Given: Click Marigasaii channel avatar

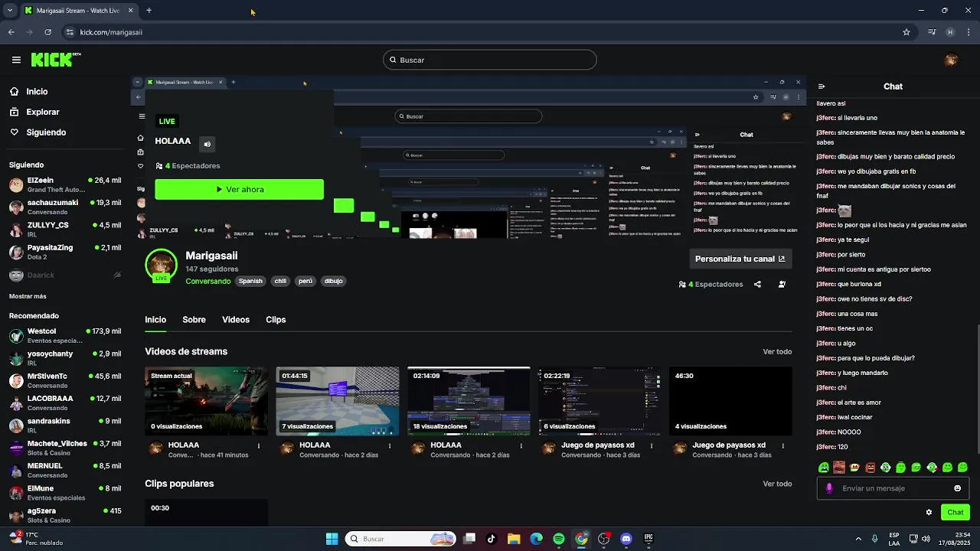Looking at the screenshot, I should (161, 266).
